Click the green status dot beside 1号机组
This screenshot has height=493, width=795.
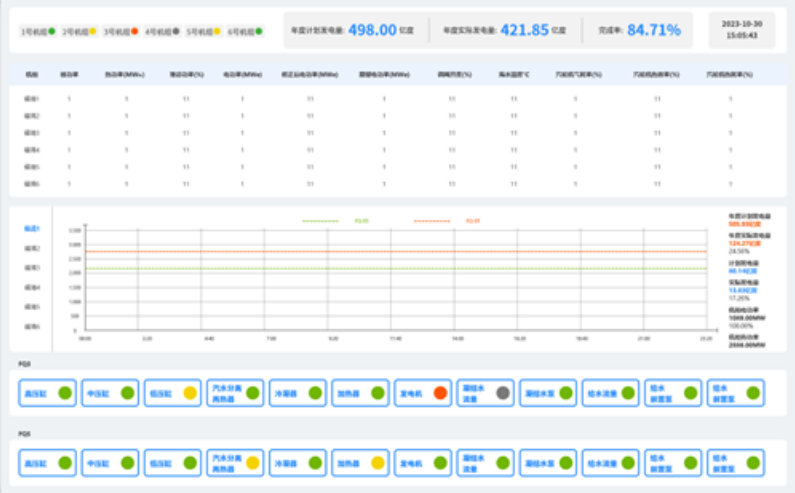point(52,31)
